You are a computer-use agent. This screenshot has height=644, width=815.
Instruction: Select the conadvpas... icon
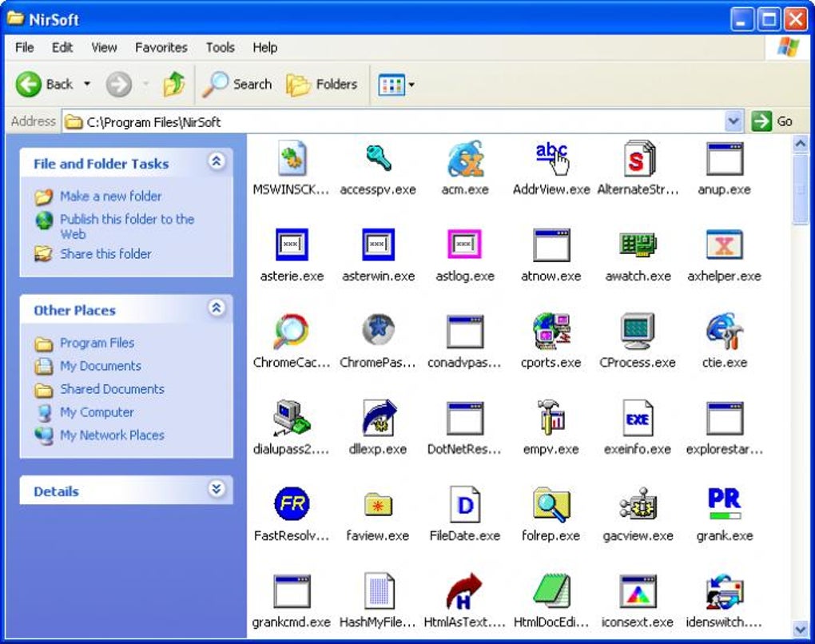pos(465,332)
